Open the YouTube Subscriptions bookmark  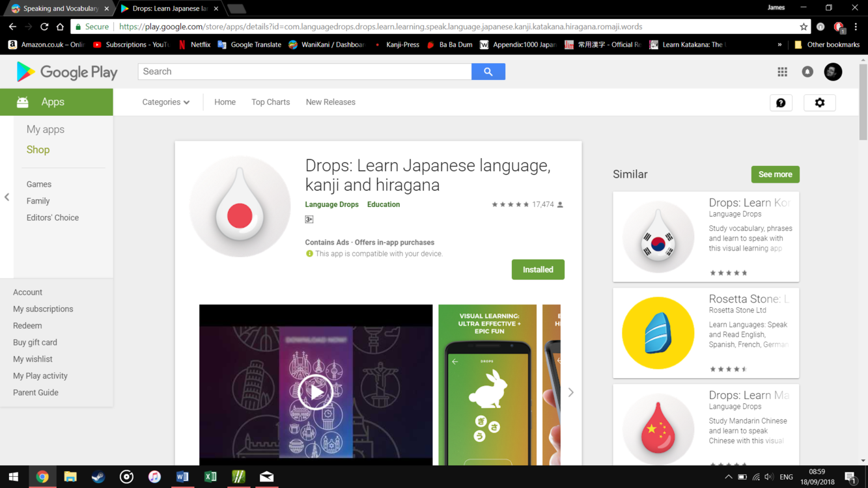[x=131, y=45]
